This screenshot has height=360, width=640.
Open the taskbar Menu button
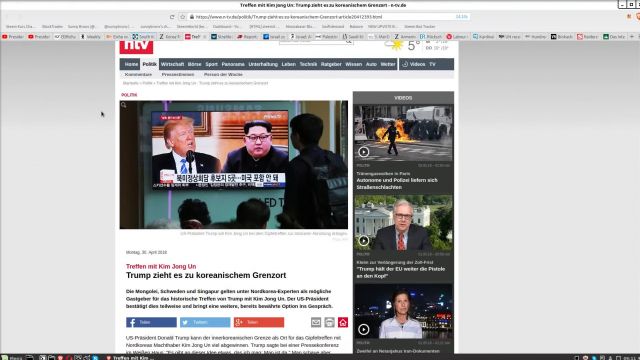pyautogui.click(x=12, y=358)
